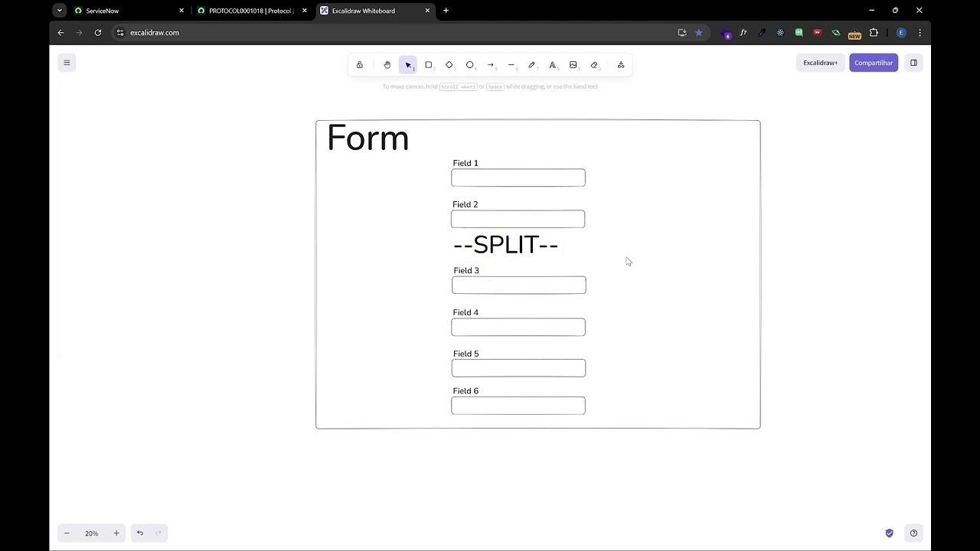Select the Eraser tool
The width and height of the screenshot is (980, 551).
(594, 65)
